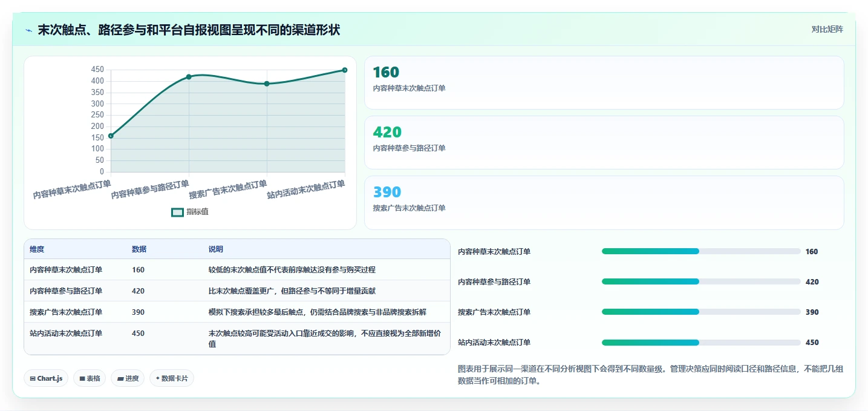Click x-axis label 搜索广告末次触点订单
The height and width of the screenshot is (411, 868).
pyautogui.click(x=228, y=189)
